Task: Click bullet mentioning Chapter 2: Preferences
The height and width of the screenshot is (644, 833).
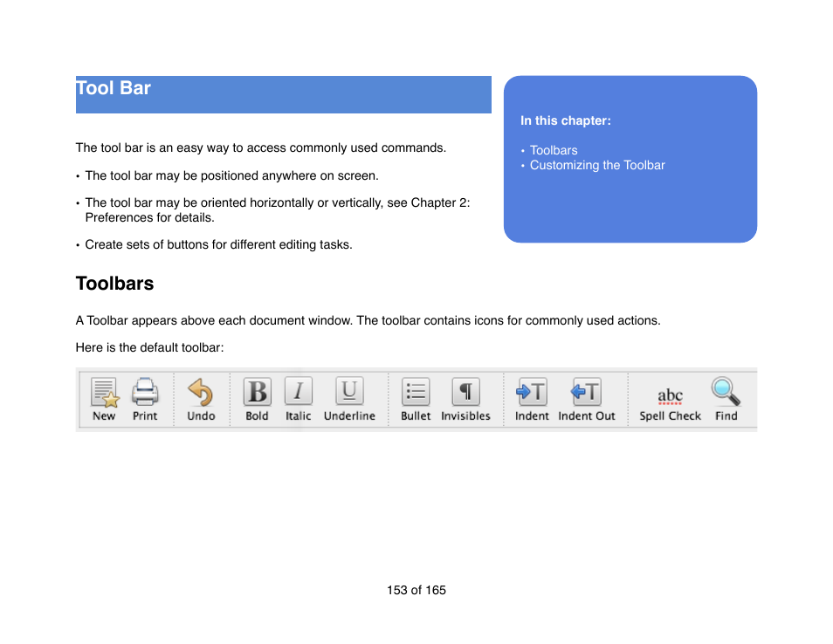Action: click(x=278, y=210)
